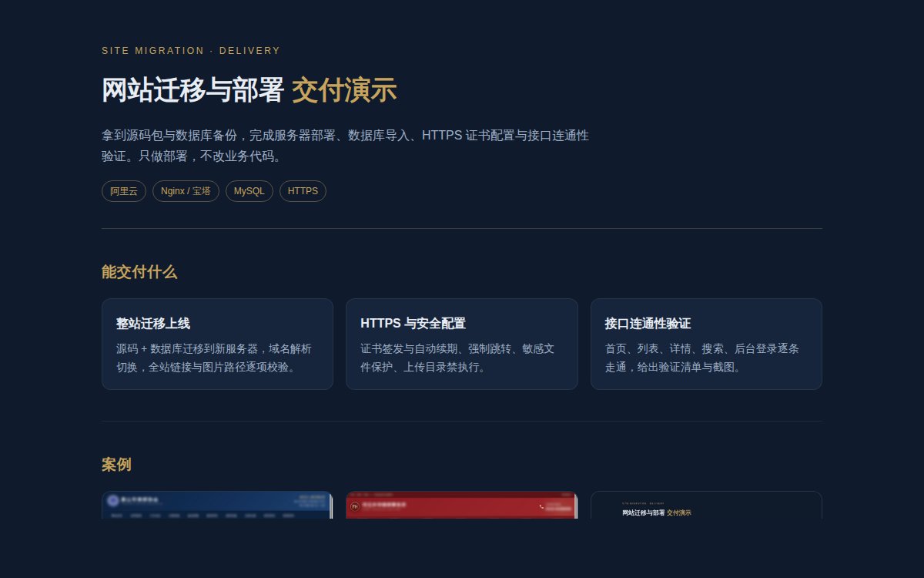This screenshot has height=578, width=924.
Task: Click the 案例 section heading
Action: point(116,465)
